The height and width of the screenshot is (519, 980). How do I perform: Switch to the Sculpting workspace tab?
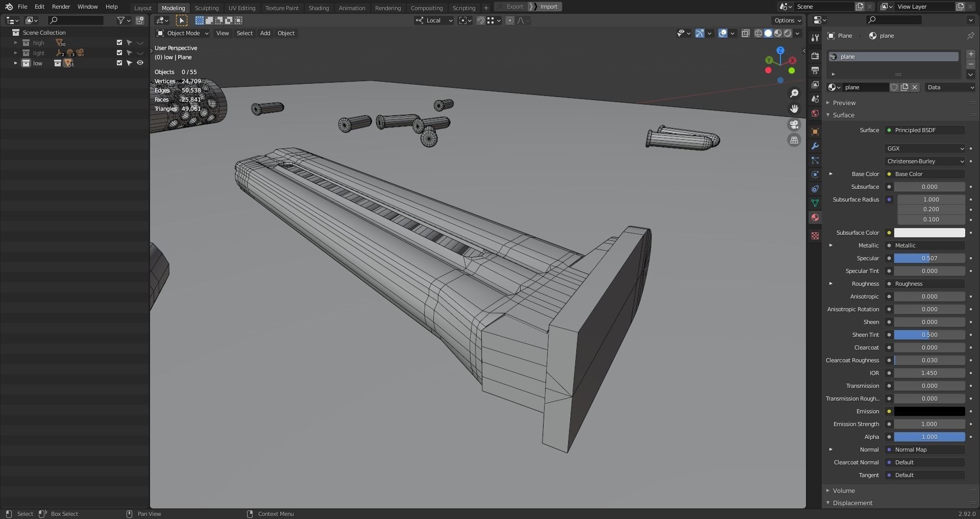207,8
